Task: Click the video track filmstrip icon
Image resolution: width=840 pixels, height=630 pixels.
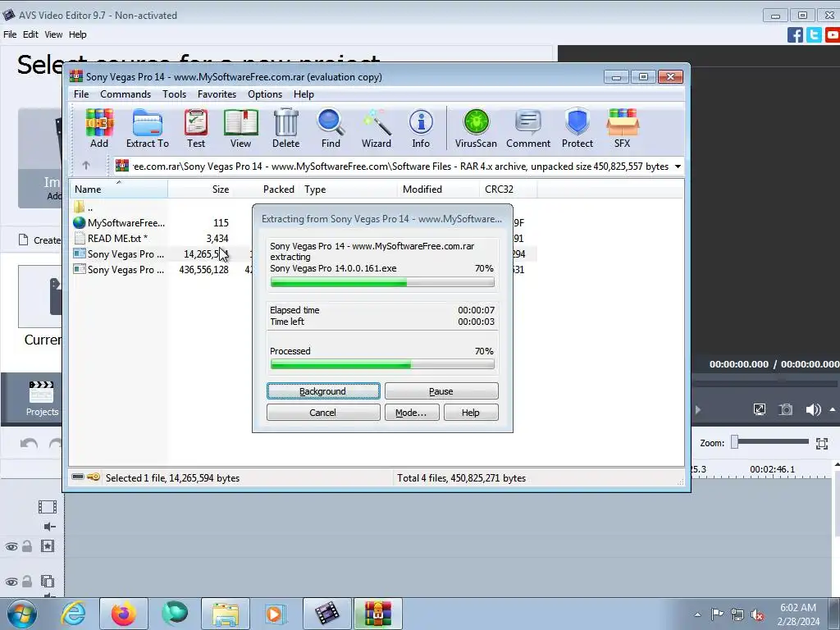Action: (x=47, y=506)
